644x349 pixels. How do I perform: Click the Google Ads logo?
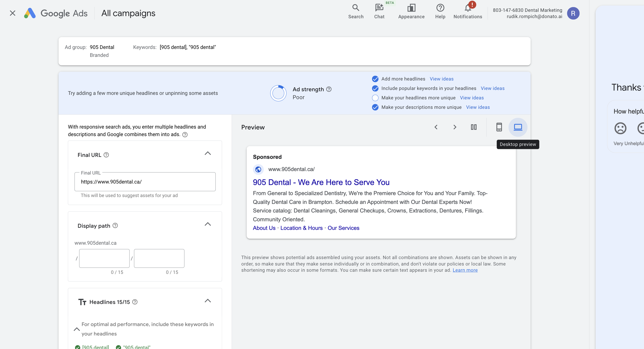pos(56,13)
